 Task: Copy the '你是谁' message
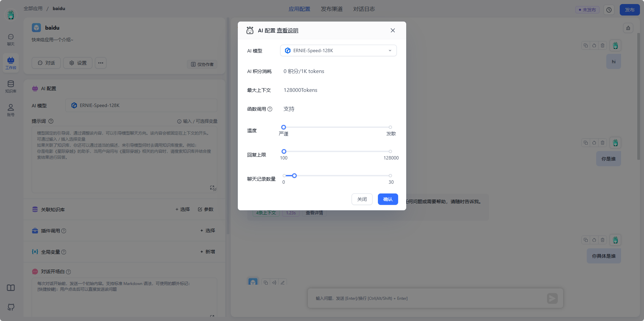[x=586, y=143]
